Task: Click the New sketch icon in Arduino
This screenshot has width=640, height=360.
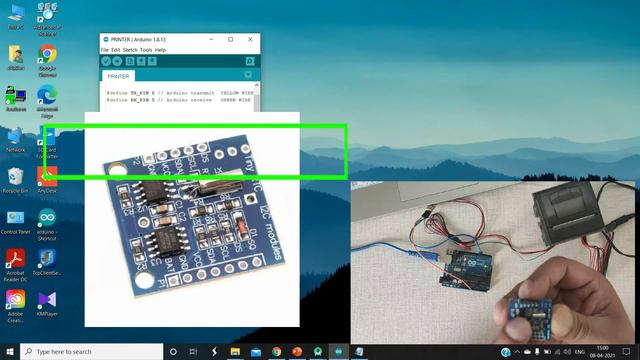Action: pyautogui.click(x=130, y=61)
